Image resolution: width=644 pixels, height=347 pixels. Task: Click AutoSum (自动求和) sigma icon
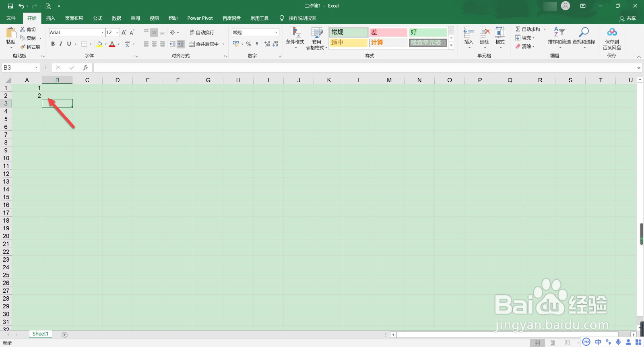pos(518,29)
